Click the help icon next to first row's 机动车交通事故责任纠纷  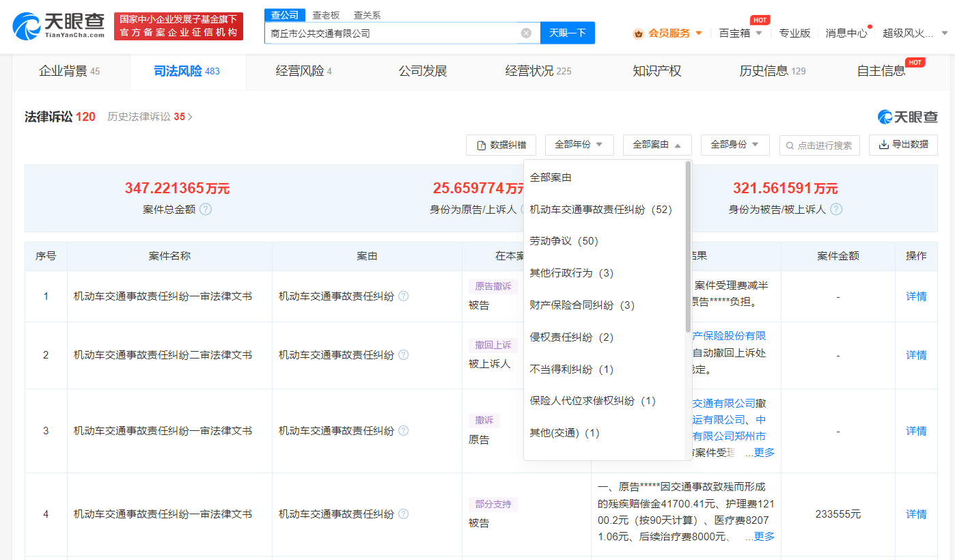pos(404,296)
